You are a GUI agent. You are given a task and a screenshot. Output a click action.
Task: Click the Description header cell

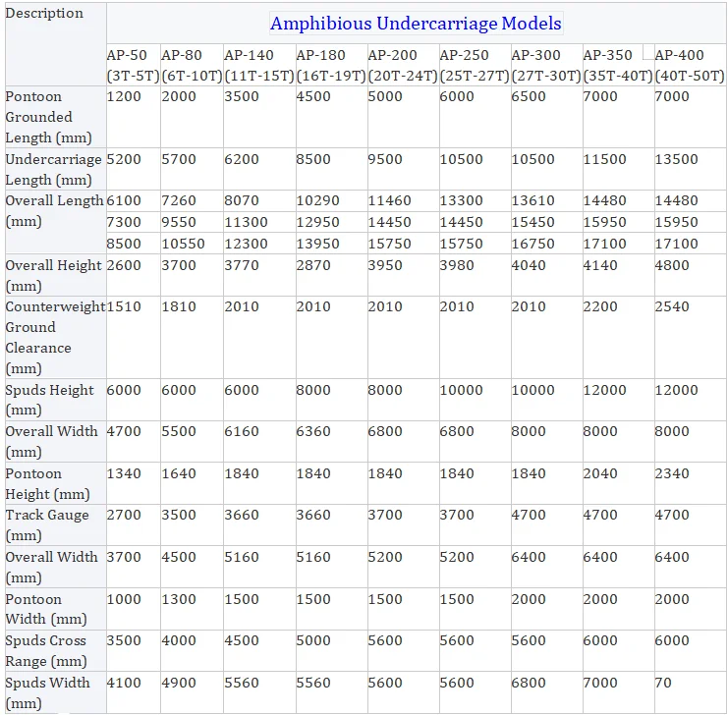(x=44, y=13)
